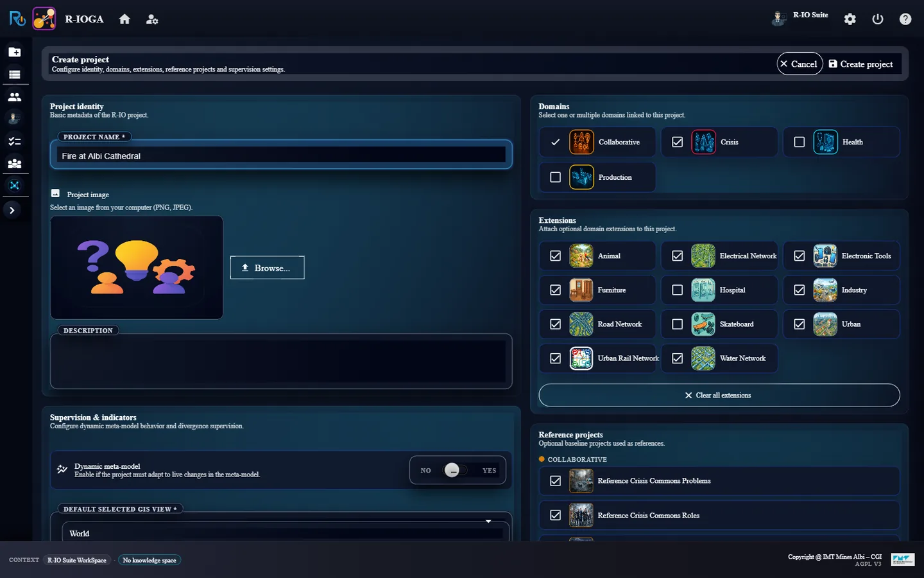This screenshot has width=924, height=578.
Task: Uncheck the Crisis domain checkbox
Action: [x=678, y=142]
